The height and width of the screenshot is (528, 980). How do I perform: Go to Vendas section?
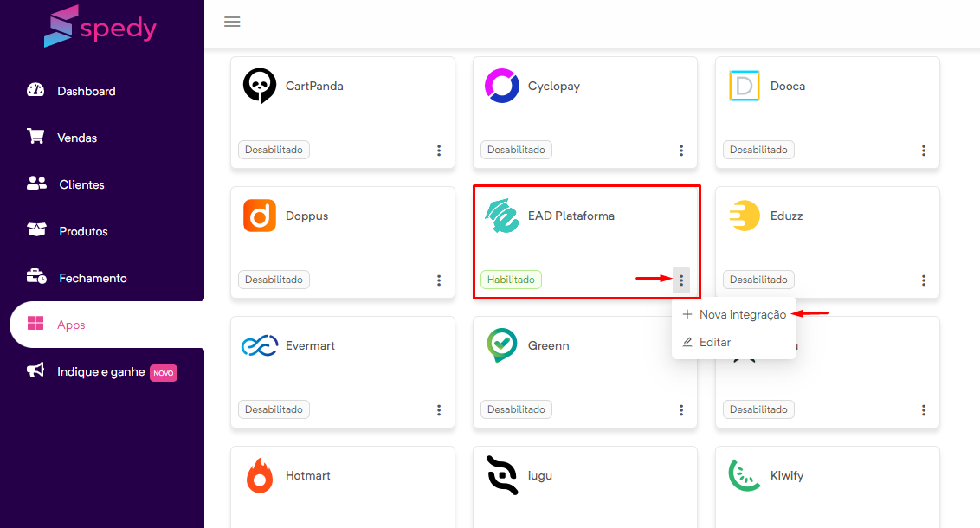click(77, 138)
